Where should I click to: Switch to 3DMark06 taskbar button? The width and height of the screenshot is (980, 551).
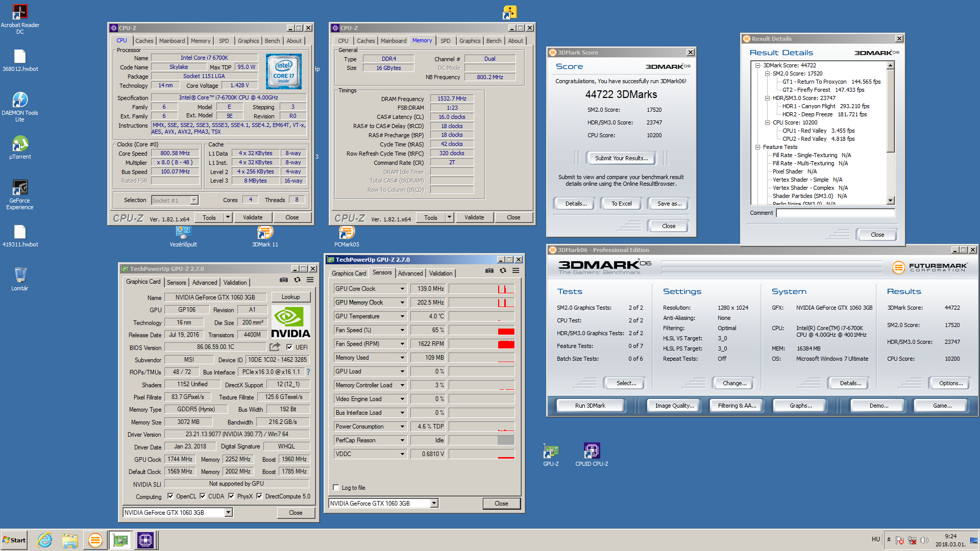click(x=95, y=540)
